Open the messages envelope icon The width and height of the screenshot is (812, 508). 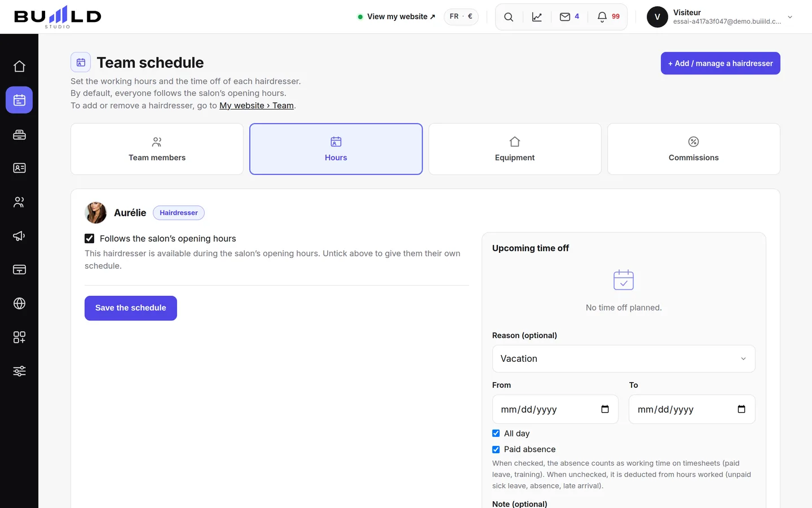(x=565, y=17)
